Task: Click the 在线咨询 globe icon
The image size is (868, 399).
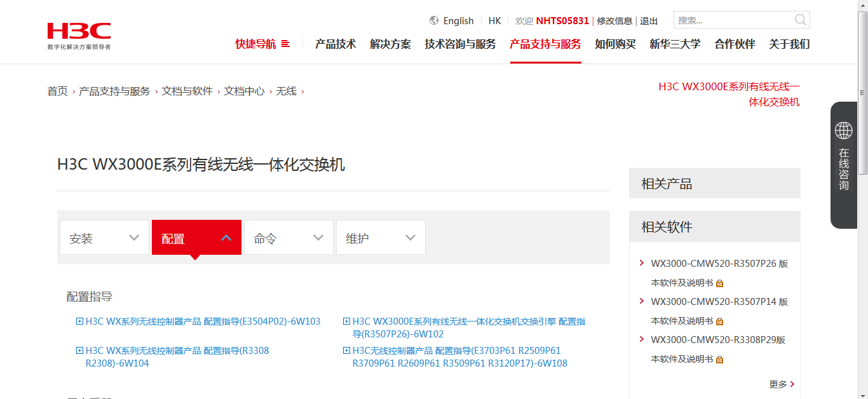Action: (844, 131)
